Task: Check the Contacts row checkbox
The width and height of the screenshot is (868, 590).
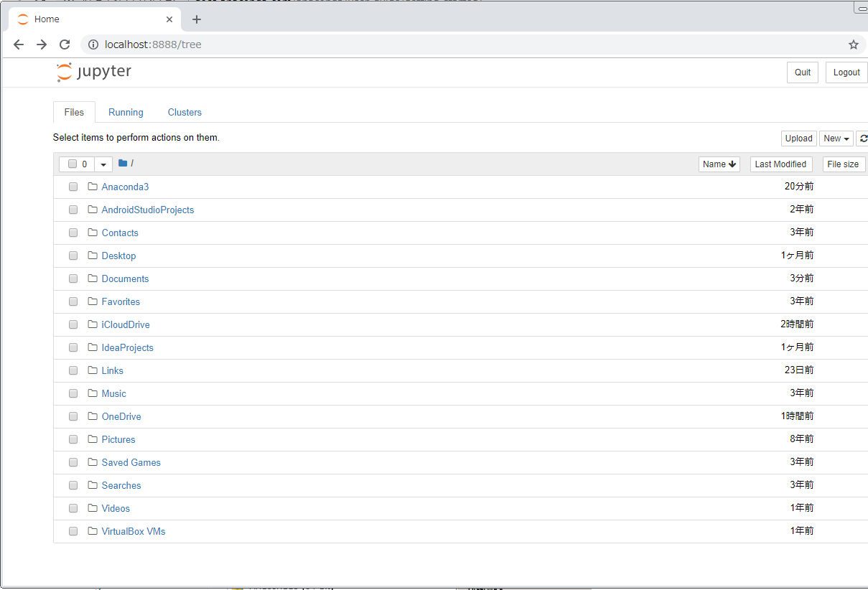Action: click(73, 233)
